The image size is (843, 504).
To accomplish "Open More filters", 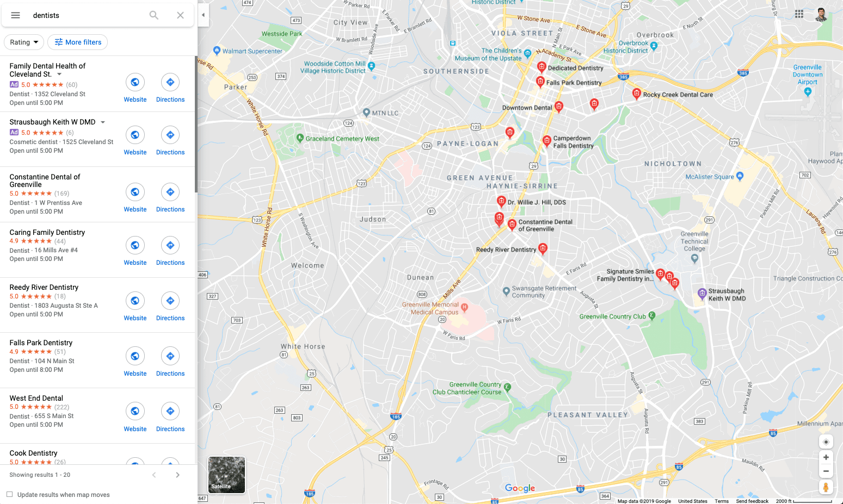I will pyautogui.click(x=78, y=42).
